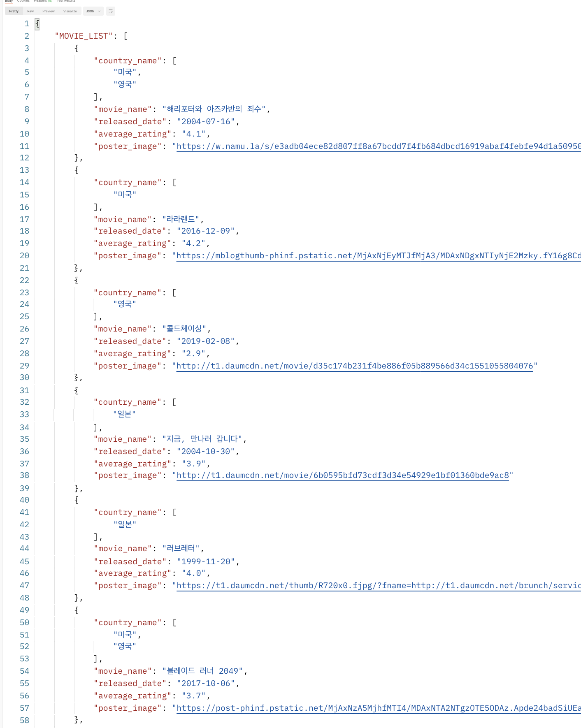Click "영국" value on line 6
Screen dimensions: 581x728
[125, 84]
